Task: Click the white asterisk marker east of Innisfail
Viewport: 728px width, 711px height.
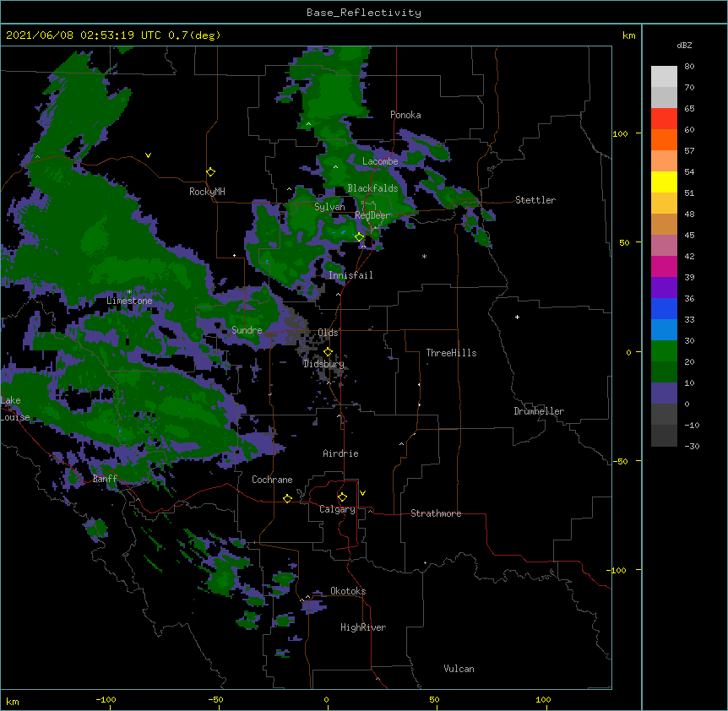Action: coord(424,256)
